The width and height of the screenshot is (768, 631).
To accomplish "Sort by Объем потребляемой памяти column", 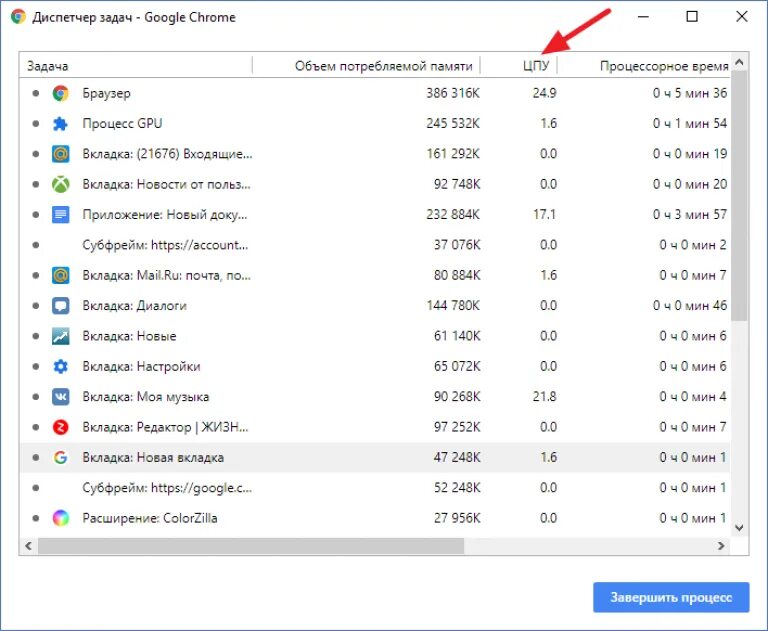I will click(366, 66).
